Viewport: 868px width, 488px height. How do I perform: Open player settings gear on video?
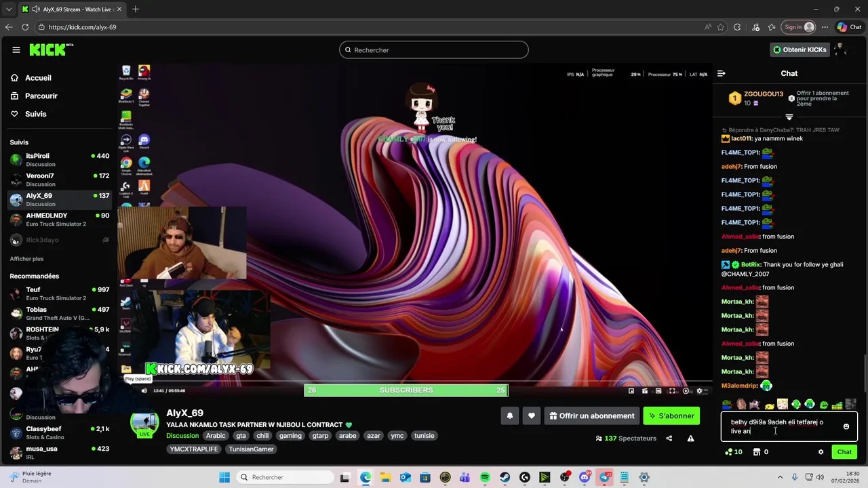[699, 390]
